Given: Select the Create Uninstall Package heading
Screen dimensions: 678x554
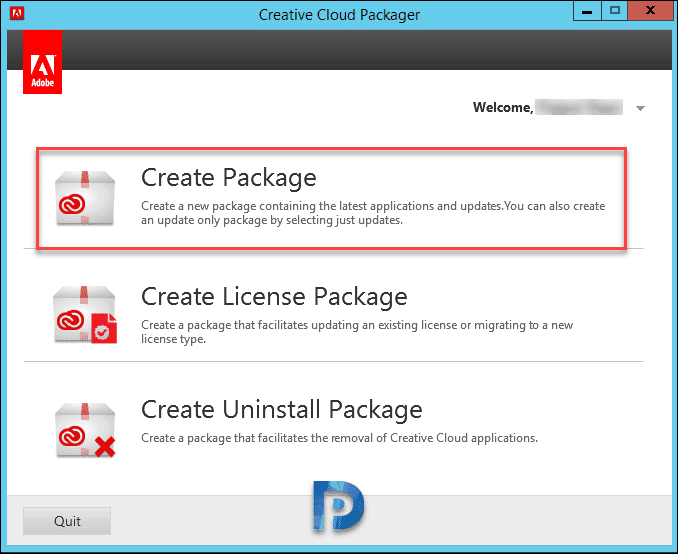Looking at the screenshot, I should point(281,410).
